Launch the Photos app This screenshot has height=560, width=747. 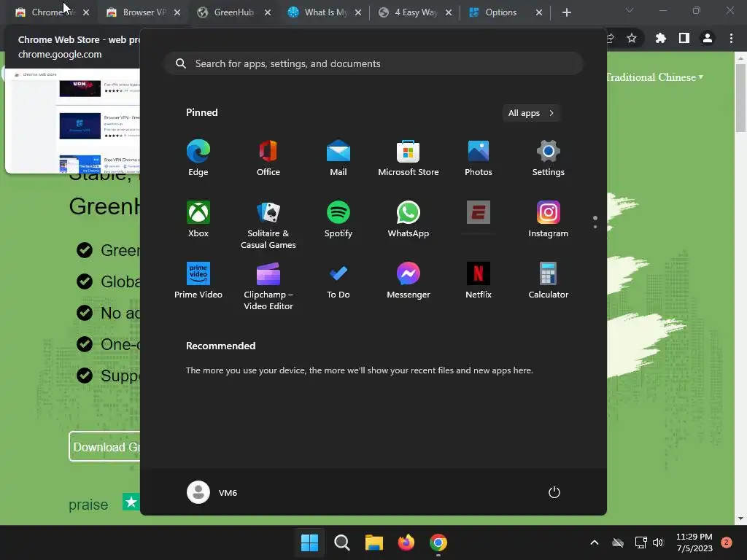[x=479, y=158]
